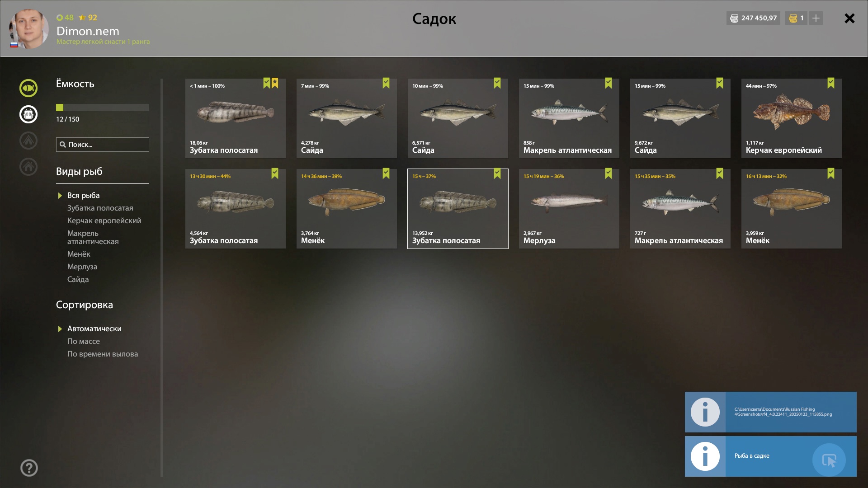Click the plus icon to add gold

(x=816, y=18)
